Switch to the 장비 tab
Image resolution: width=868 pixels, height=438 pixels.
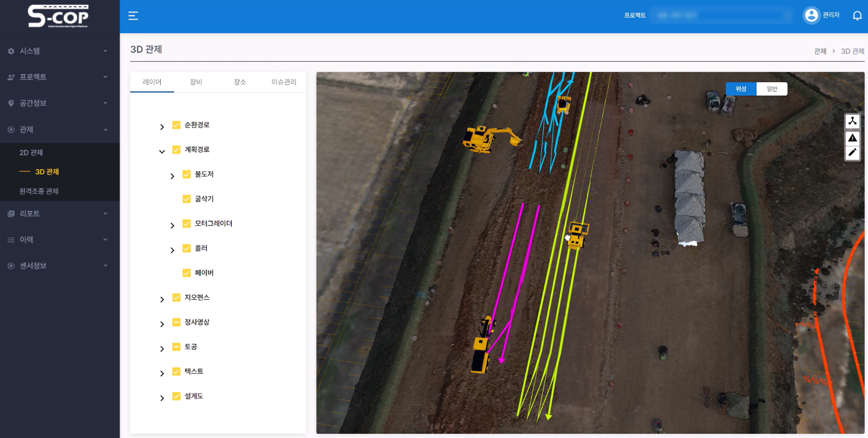pos(196,82)
